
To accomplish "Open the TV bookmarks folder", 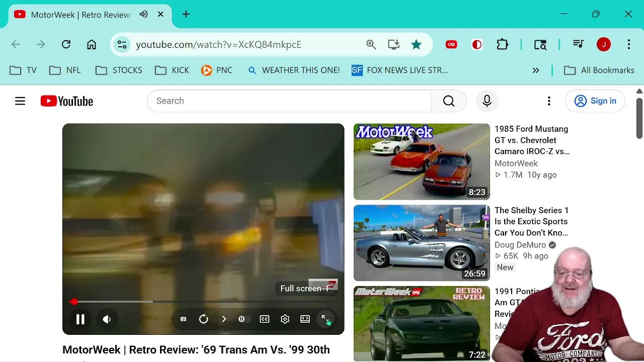I will click(23, 70).
